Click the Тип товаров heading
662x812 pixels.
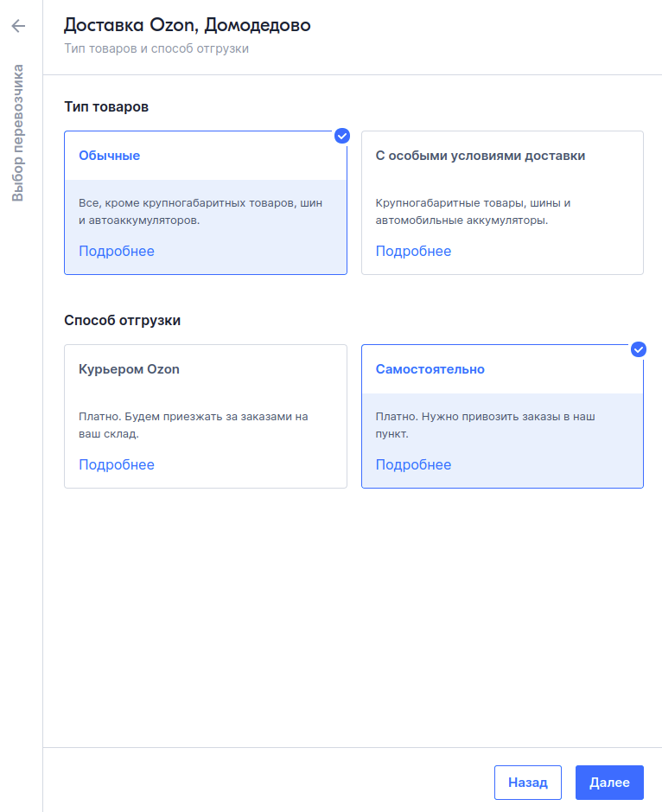pos(106,106)
